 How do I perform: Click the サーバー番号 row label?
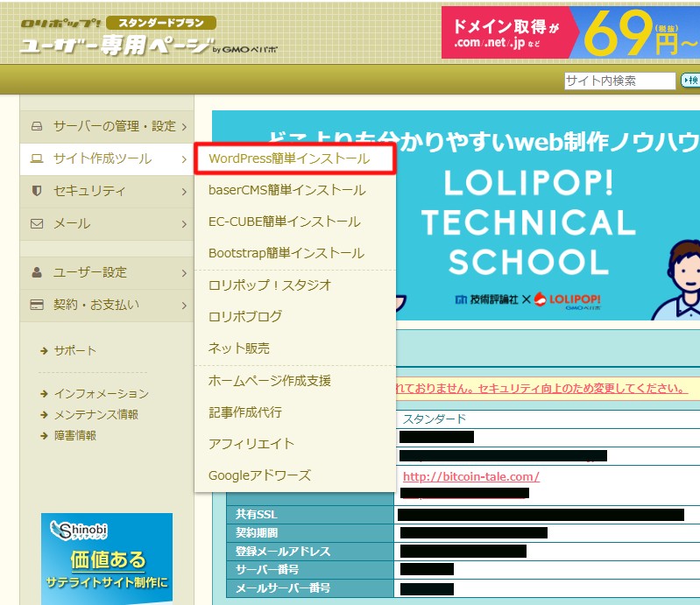point(267,570)
